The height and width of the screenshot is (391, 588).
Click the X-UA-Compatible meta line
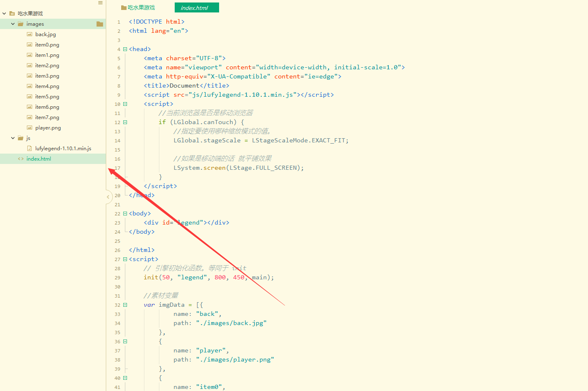click(242, 76)
